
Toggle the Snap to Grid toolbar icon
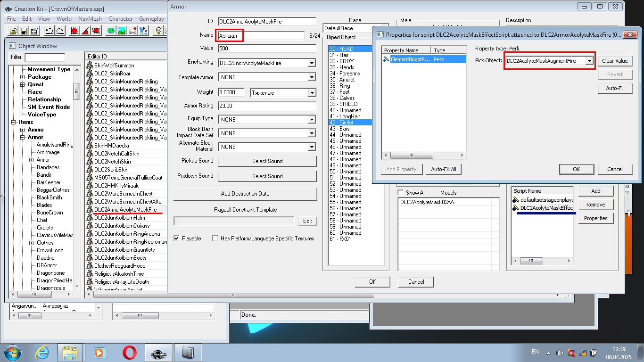point(74,31)
